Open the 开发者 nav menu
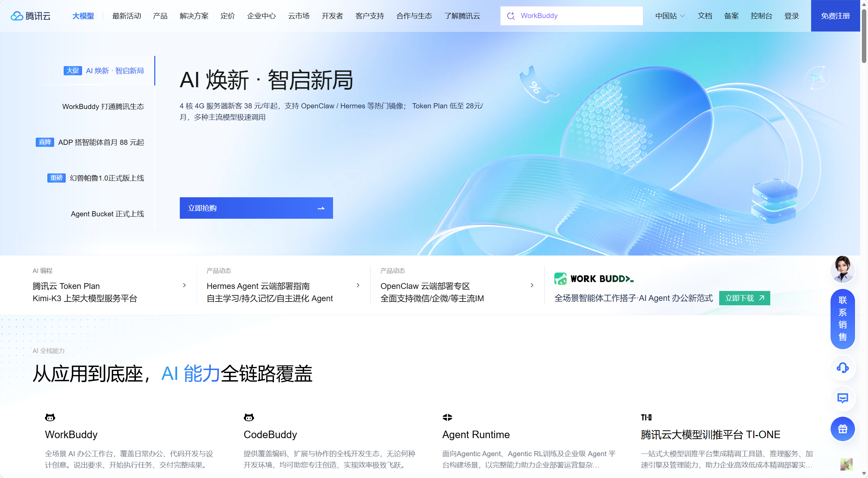Viewport: 868px width, 478px height. coord(332,16)
